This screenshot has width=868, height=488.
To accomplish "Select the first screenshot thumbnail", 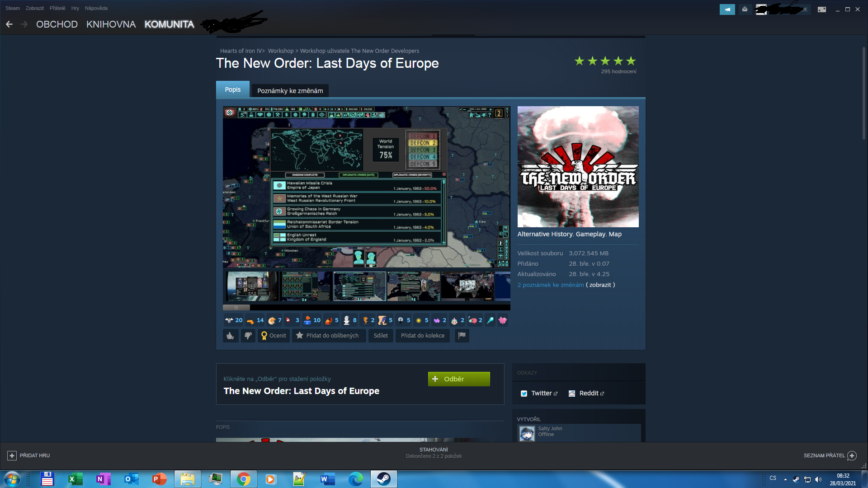I will [252, 286].
